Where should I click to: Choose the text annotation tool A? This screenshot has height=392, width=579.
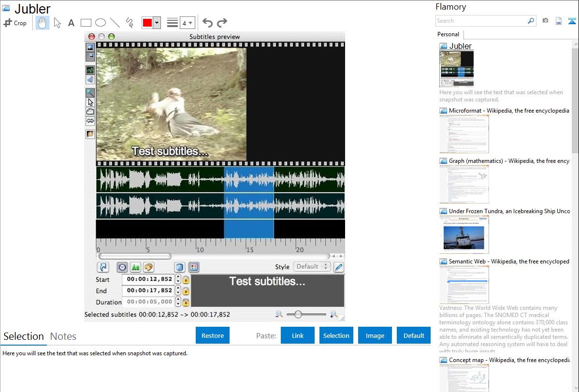point(71,23)
